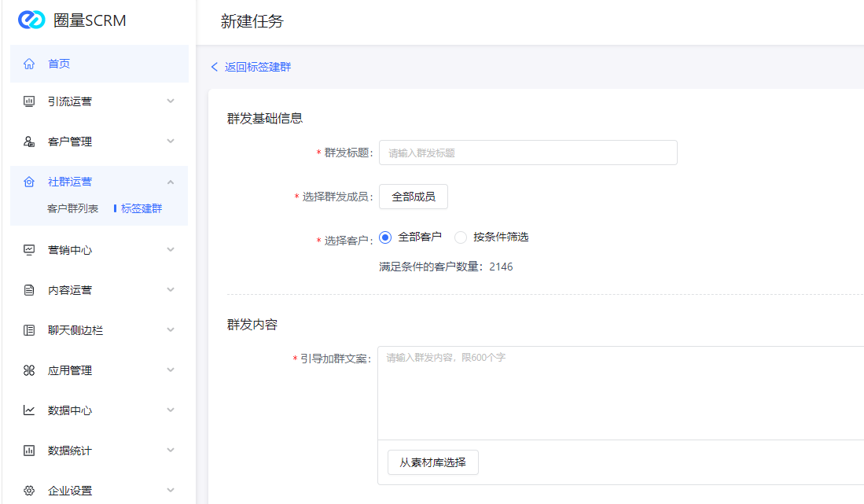Select the 按条件筛选 radio option
864x504 pixels.
[461, 237]
